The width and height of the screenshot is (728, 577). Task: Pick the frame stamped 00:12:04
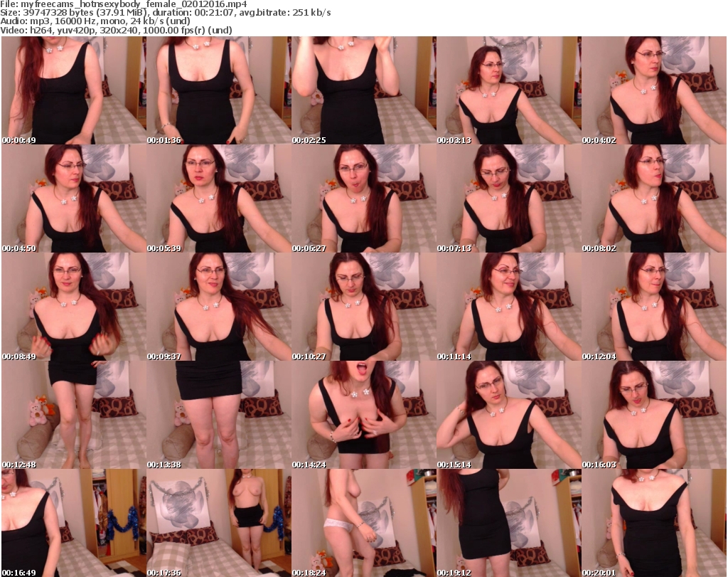[654, 307]
